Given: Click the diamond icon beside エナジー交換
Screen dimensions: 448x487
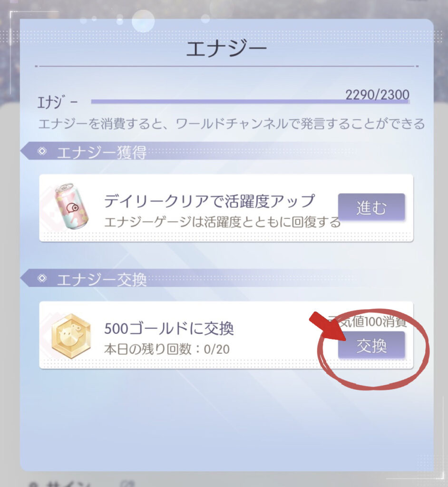Looking at the screenshot, I should (x=42, y=278).
